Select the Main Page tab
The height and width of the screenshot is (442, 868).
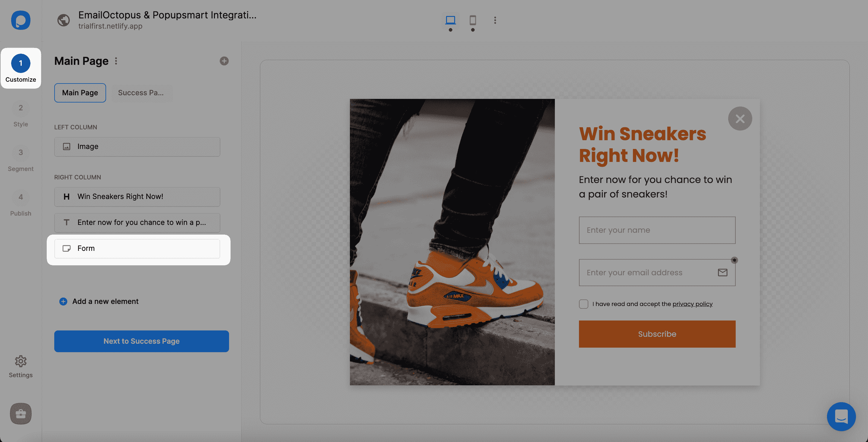80,93
